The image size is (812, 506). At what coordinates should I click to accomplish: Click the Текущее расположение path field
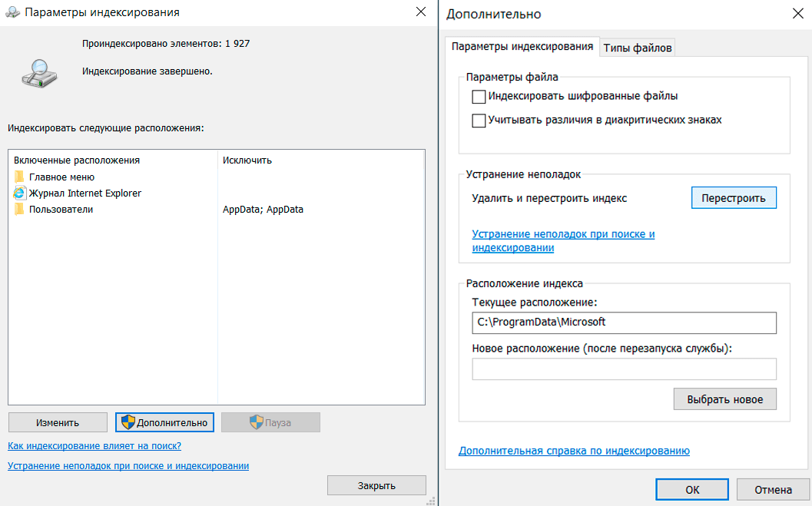pyautogui.click(x=624, y=322)
